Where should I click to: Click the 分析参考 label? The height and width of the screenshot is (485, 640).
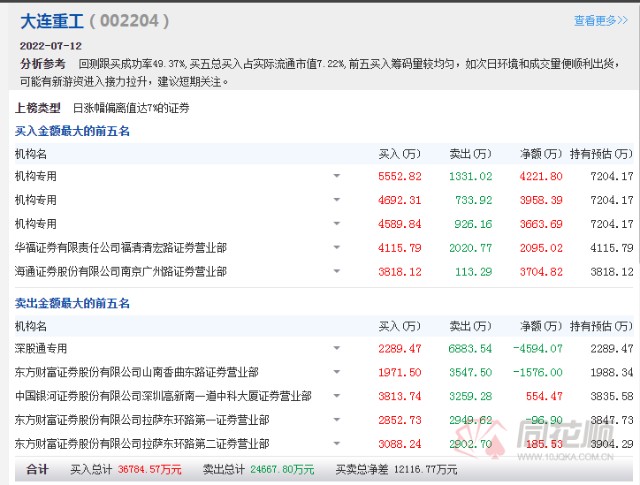[x=42, y=64]
